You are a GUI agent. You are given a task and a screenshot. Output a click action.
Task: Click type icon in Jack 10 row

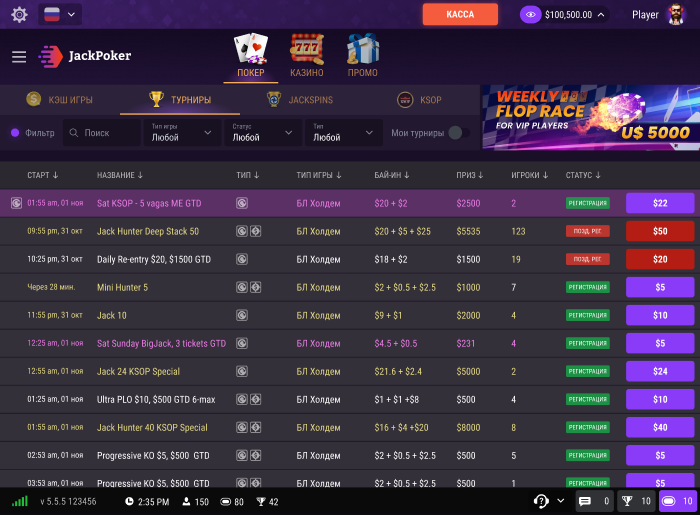click(x=242, y=316)
